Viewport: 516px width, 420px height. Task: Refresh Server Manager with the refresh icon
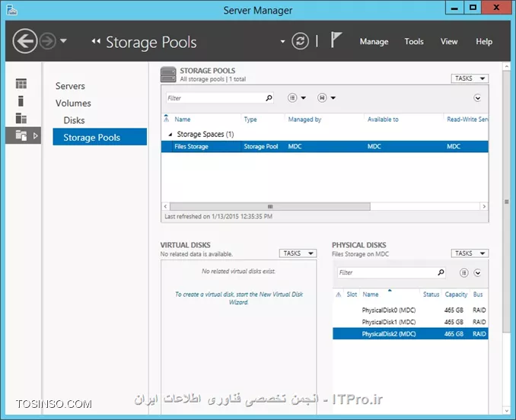click(300, 41)
